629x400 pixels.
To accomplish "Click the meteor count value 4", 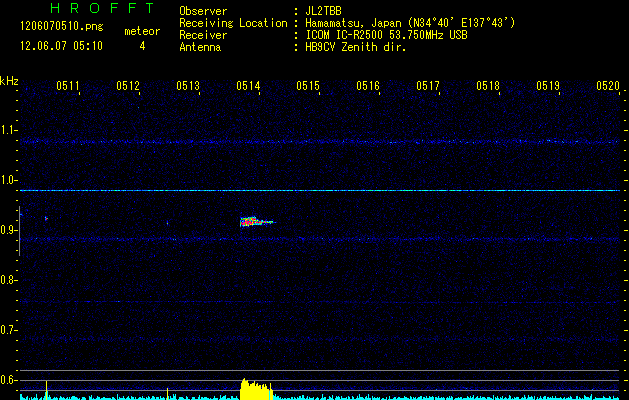I will coord(142,46).
